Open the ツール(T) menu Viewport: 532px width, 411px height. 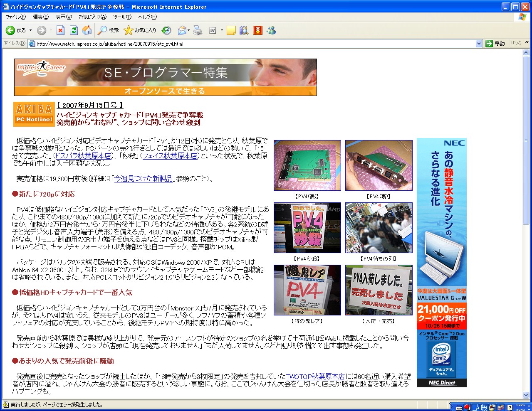click(122, 17)
